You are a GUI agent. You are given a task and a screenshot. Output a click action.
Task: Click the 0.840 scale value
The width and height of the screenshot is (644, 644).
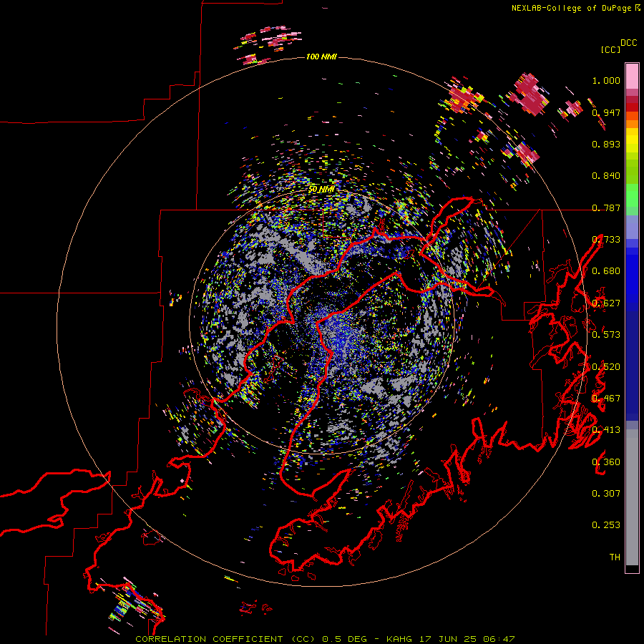(606, 176)
